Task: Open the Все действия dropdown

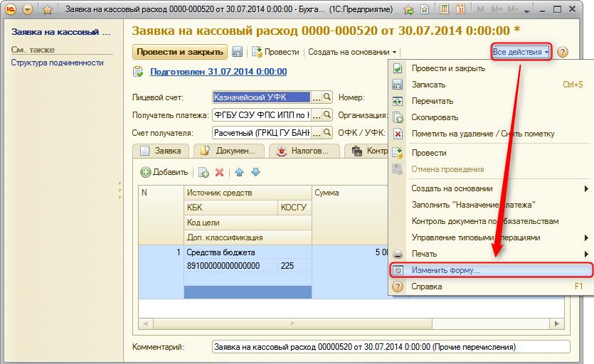Action: (x=521, y=52)
